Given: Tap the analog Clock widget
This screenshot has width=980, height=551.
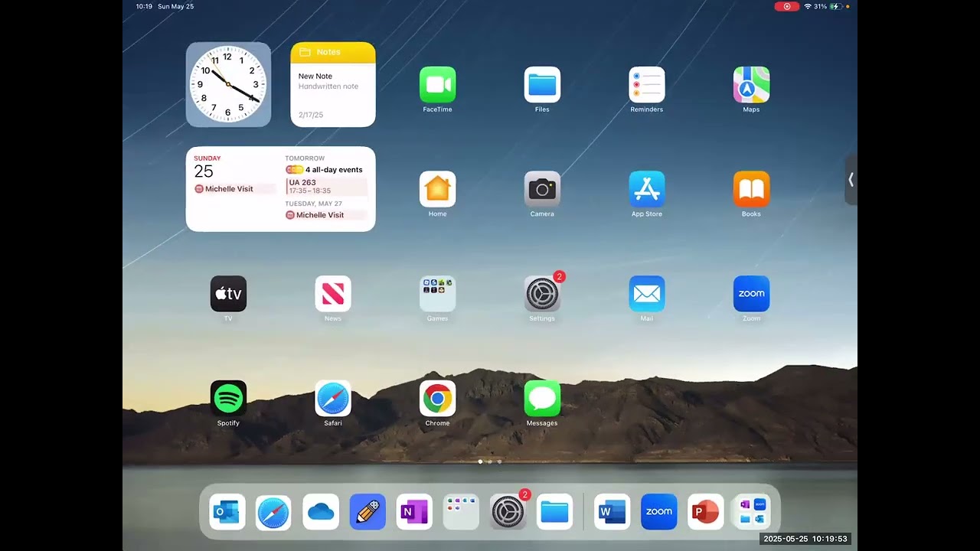Looking at the screenshot, I should 228,84.
